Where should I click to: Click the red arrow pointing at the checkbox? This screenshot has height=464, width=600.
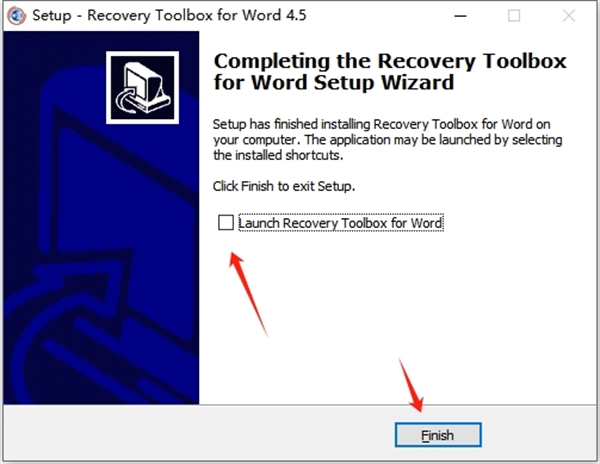(248, 294)
